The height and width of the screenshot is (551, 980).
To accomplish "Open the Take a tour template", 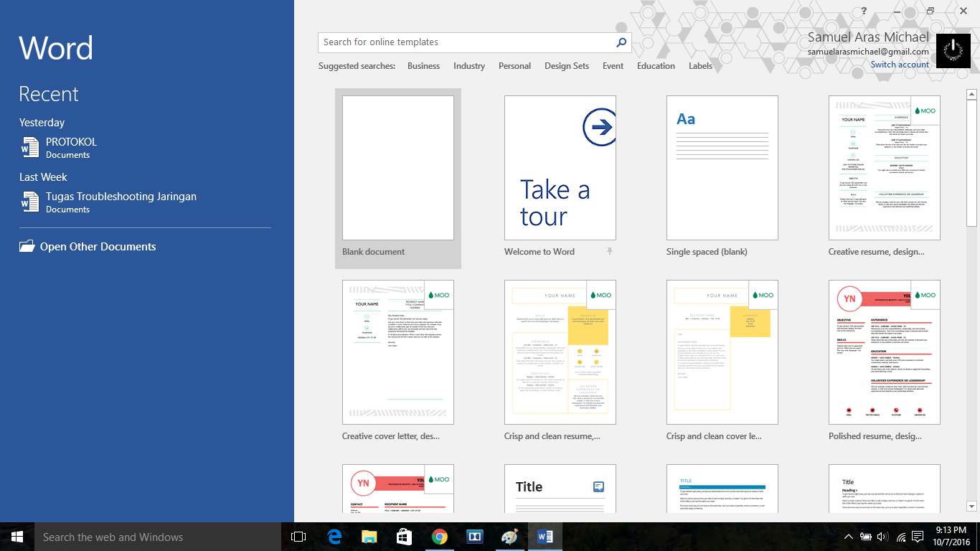I will 560,168.
